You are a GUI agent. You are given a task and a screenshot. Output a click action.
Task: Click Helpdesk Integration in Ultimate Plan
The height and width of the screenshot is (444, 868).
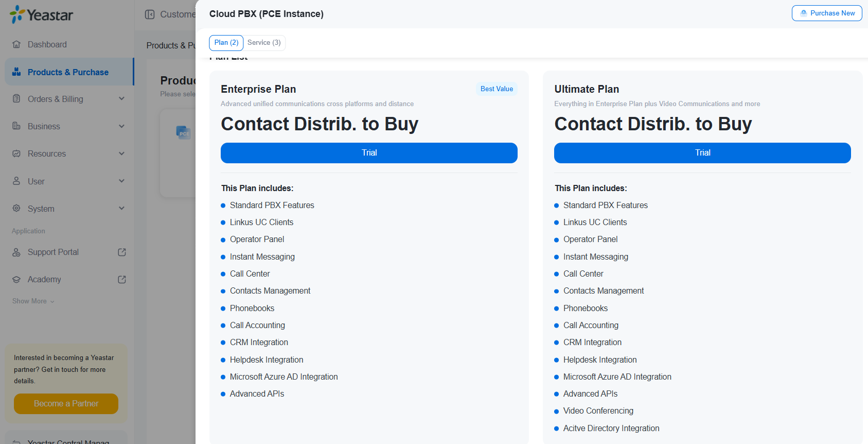tap(600, 360)
